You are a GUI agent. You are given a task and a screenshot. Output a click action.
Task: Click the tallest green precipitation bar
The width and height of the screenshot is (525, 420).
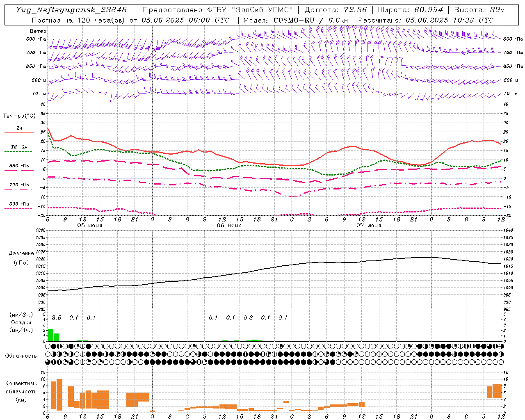click(51, 335)
